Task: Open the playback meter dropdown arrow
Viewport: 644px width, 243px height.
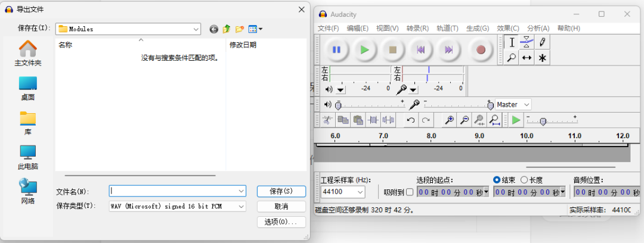Action: 341,89
